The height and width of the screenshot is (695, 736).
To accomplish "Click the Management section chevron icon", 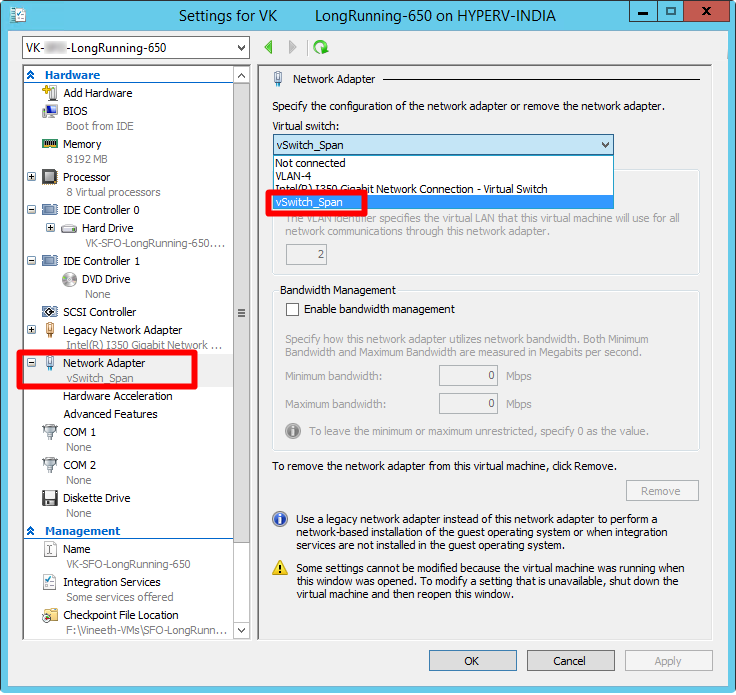I will tap(31, 531).
